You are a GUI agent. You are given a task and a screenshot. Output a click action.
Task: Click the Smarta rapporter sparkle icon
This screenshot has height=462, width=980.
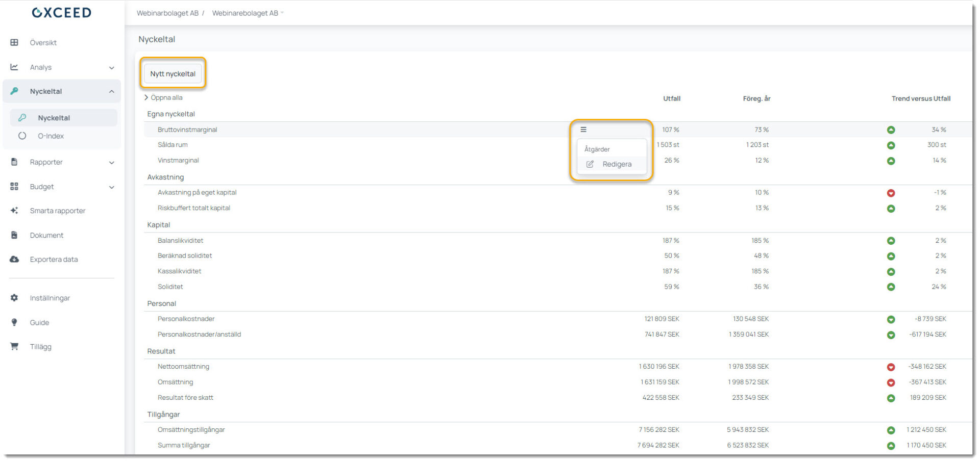coord(14,211)
